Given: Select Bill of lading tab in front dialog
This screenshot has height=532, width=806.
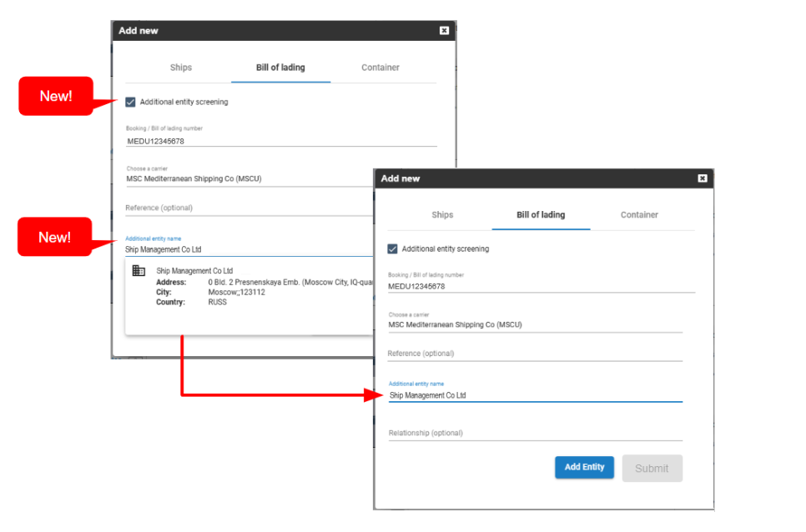Looking at the screenshot, I should (x=541, y=215).
